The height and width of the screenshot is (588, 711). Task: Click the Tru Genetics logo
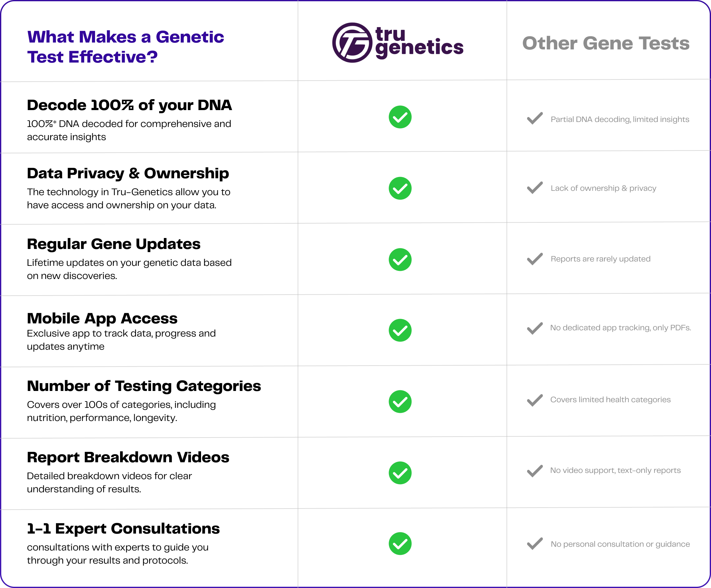coord(398,43)
